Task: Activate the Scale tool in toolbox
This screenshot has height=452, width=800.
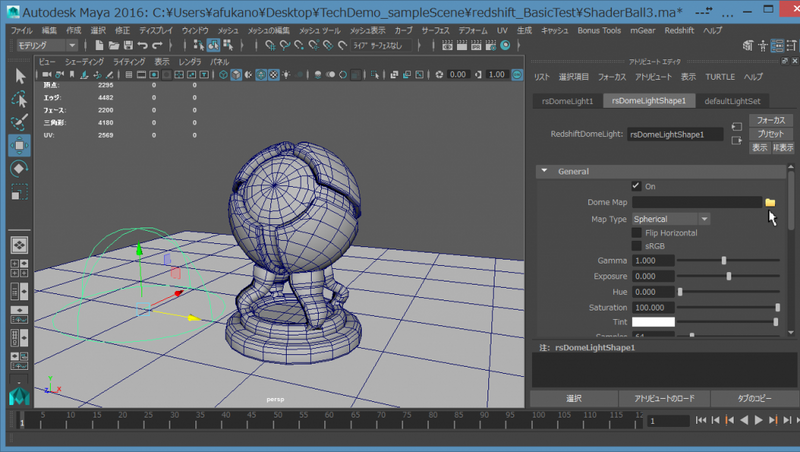Action: [x=19, y=192]
